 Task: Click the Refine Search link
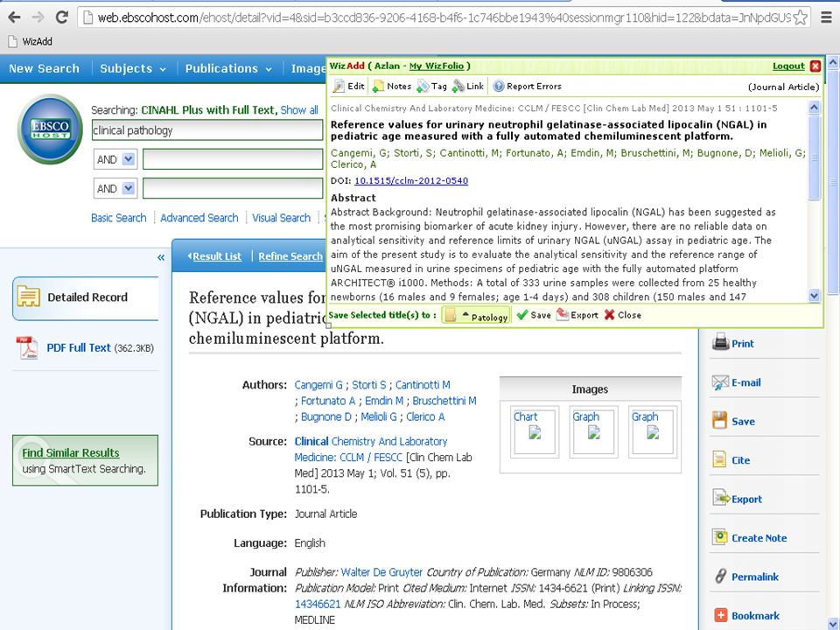[x=290, y=256]
